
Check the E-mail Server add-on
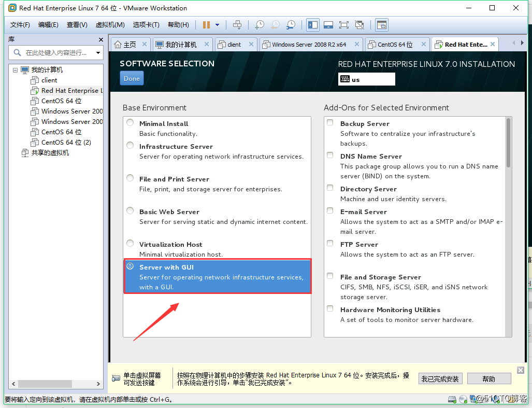pyautogui.click(x=330, y=210)
